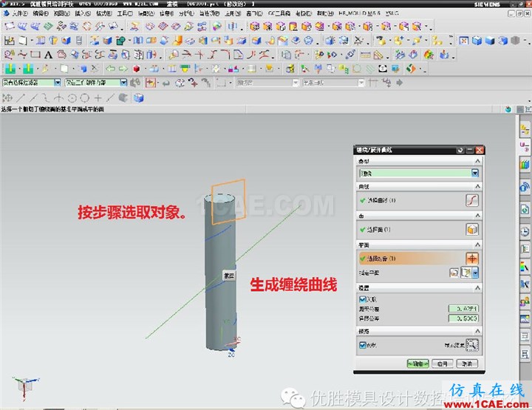
Task: Collapse the Curve section of the dialog
Action: tap(477, 186)
